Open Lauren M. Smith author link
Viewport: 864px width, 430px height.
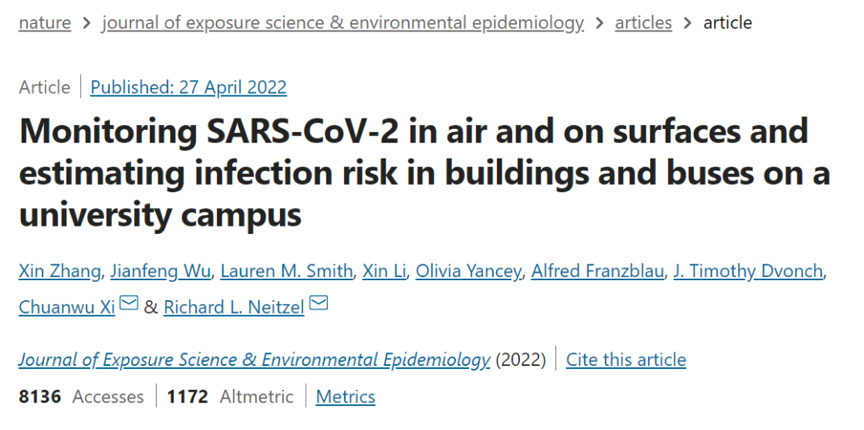287,271
